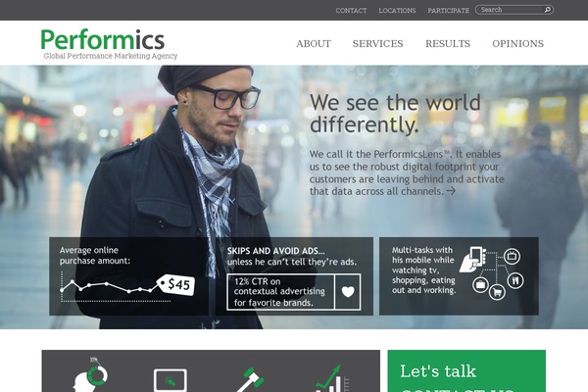Go to the Results section
Image resolution: width=588 pixels, height=392 pixels.
(448, 43)
